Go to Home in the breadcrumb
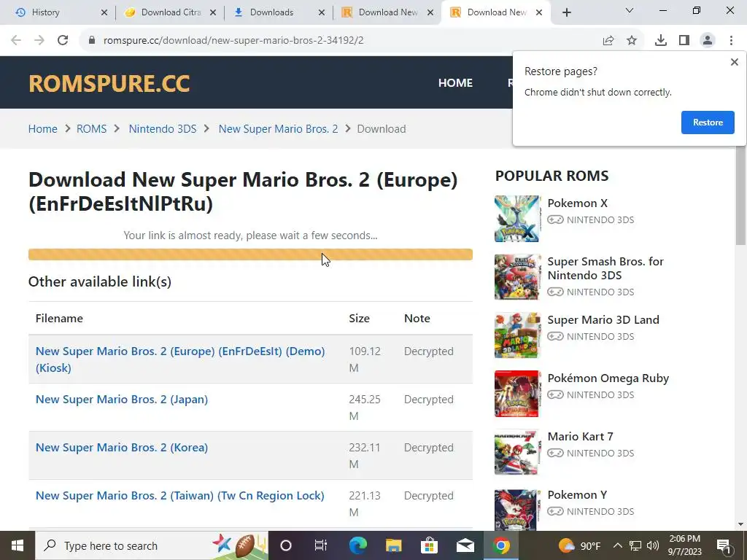 [43, 129]
